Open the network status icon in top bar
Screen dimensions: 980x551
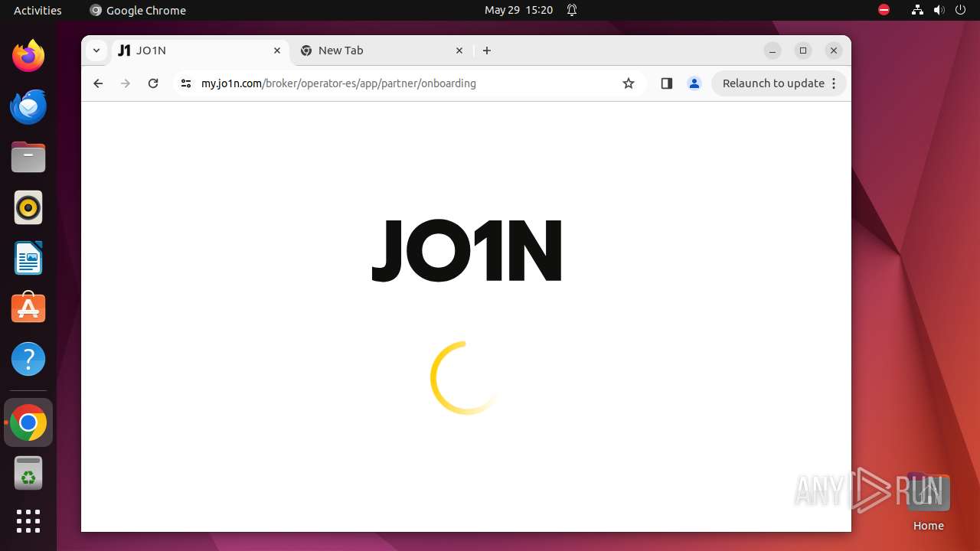point(917,10)
